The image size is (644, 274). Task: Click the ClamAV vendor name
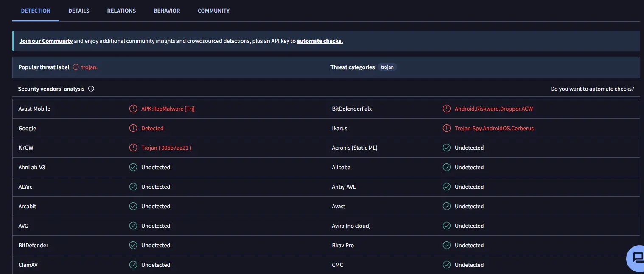click(x=28, y=265)
